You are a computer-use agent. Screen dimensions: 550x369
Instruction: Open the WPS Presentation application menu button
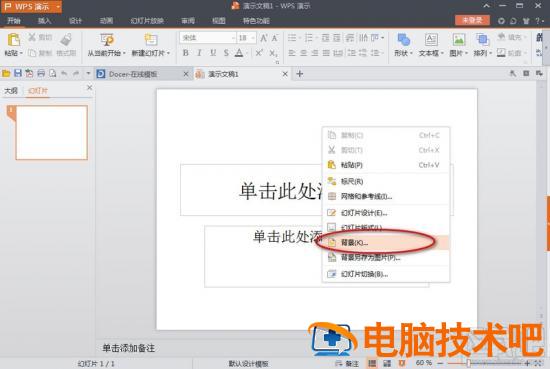click(32, 6)
